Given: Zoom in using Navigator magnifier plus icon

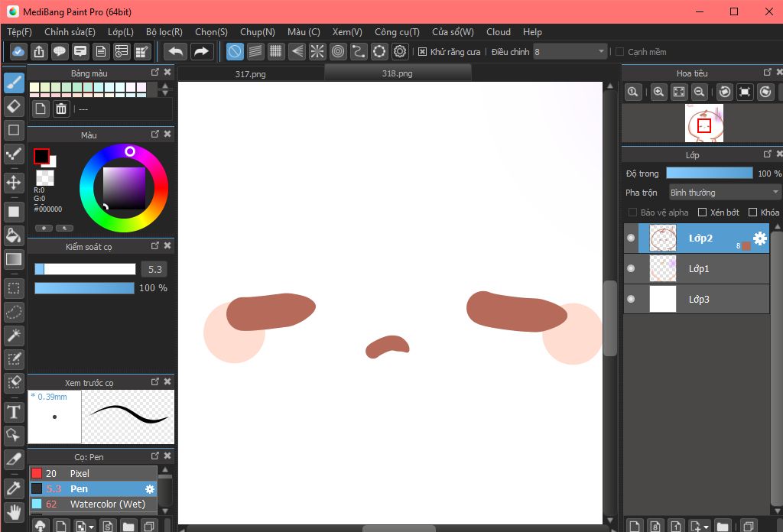Looking at the screenshot, I should (x=658, y=92).
